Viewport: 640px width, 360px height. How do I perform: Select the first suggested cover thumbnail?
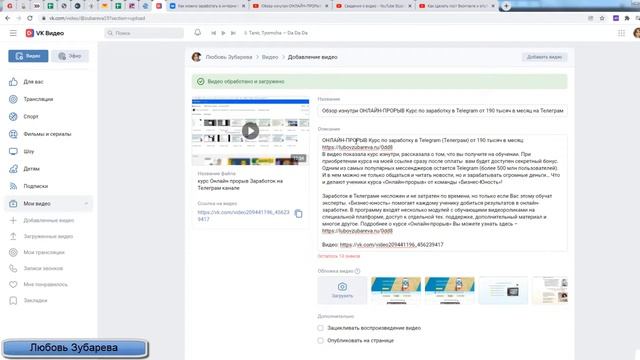click(x=396, y=290)
